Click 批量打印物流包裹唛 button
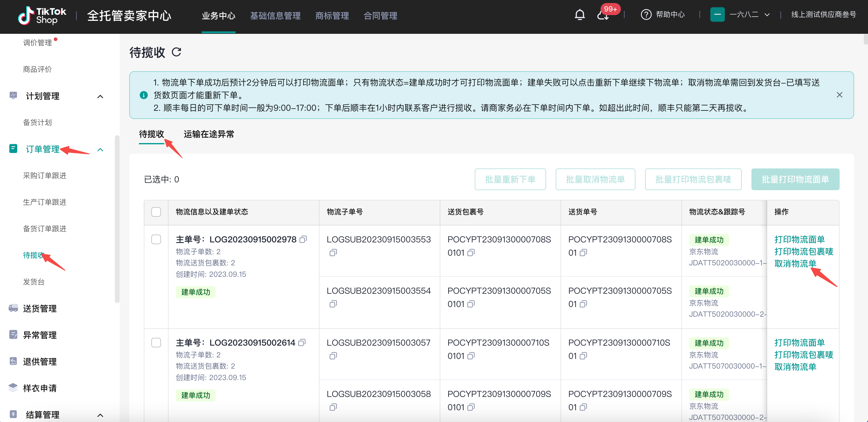Viewport: 868px width, 422px height. click(693, 179)
